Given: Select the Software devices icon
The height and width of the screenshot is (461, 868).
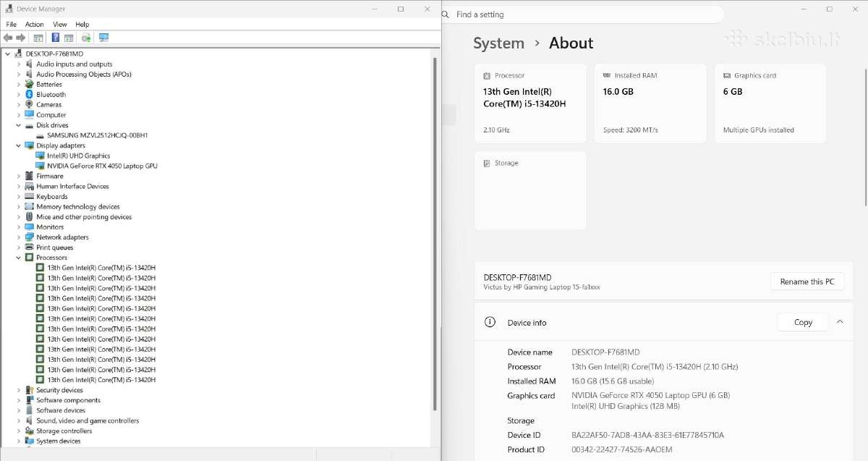Looking at the screenshot, I should point(29,410).
